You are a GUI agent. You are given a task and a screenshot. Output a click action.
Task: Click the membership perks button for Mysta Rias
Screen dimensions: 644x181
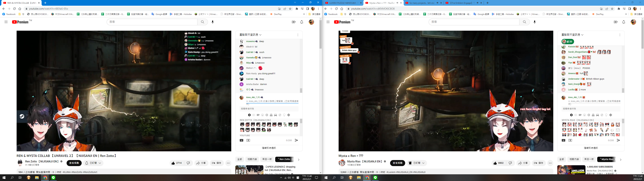click(x=397, y=163)
